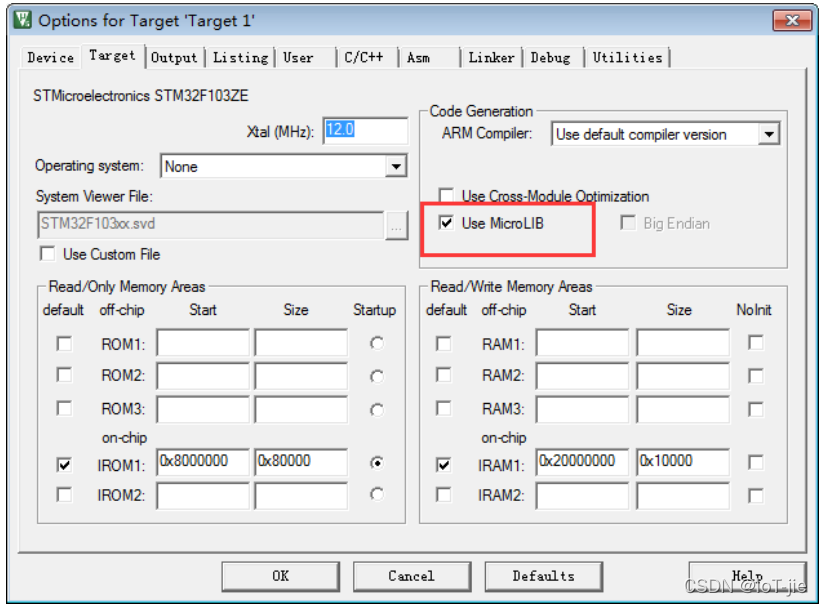Click the Cancel button
822x606 pixels.
coord(412,576)
